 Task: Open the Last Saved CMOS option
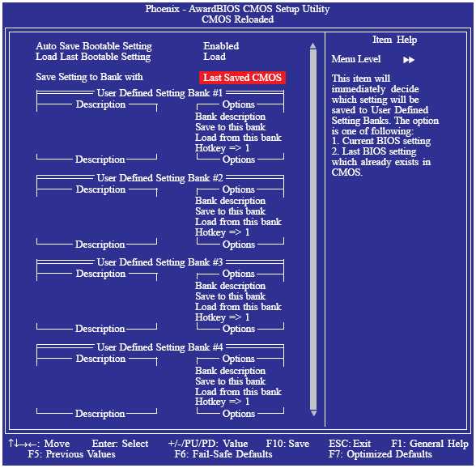pos(242,78)
